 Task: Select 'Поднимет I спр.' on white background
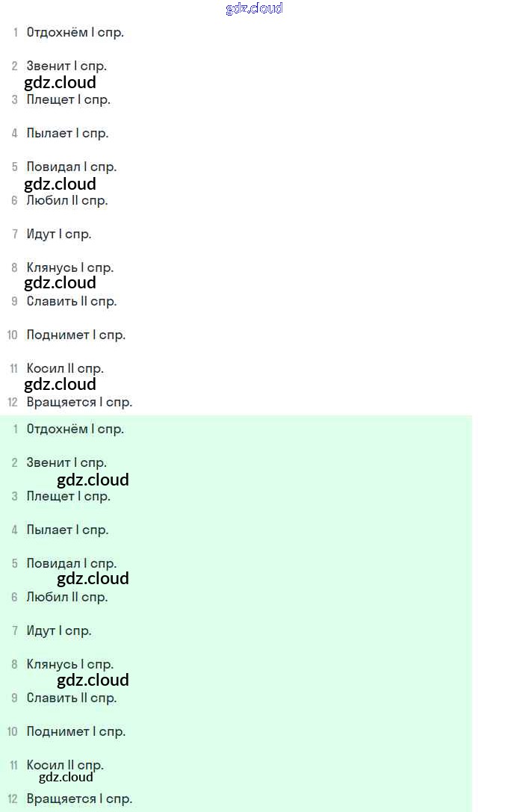76,335
